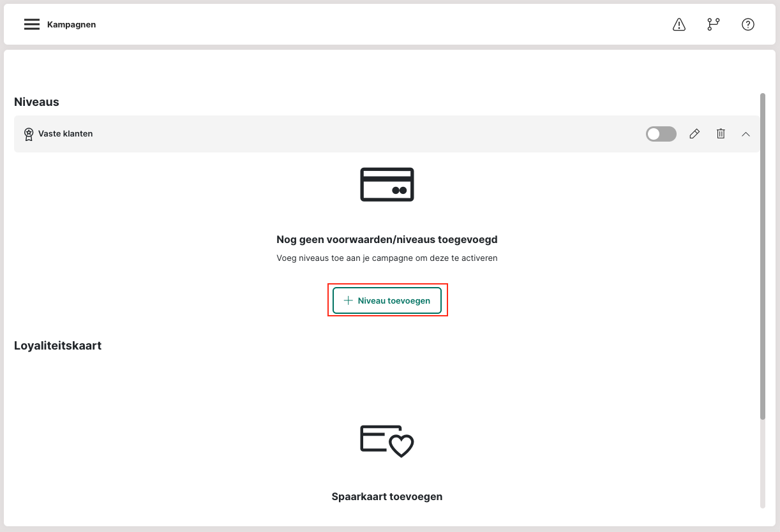The width and height of the screenshot is (780, 532).
Task: Click the Spaarkaart toevoegen text
Action: (387, 496)
